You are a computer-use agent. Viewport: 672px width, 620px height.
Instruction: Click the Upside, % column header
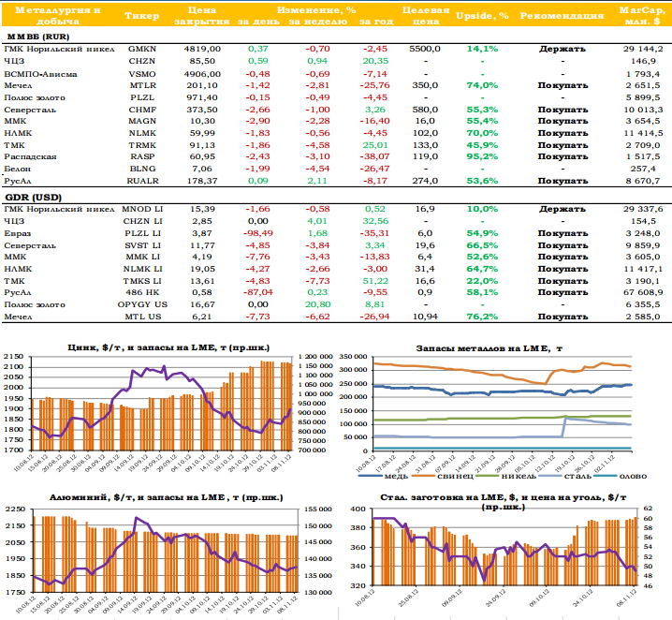[x=482, y=16]
